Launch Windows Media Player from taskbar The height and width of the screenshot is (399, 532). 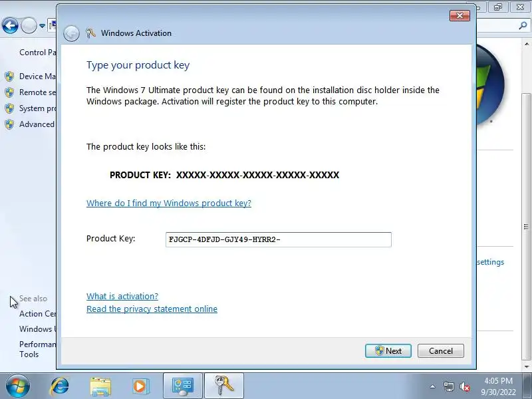(140, 386)
